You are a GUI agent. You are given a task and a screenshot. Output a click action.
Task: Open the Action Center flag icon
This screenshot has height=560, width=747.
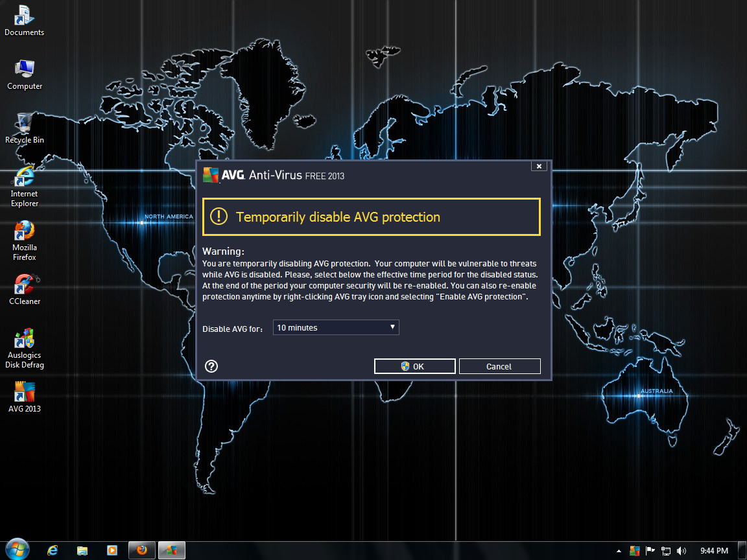point(650,550)
